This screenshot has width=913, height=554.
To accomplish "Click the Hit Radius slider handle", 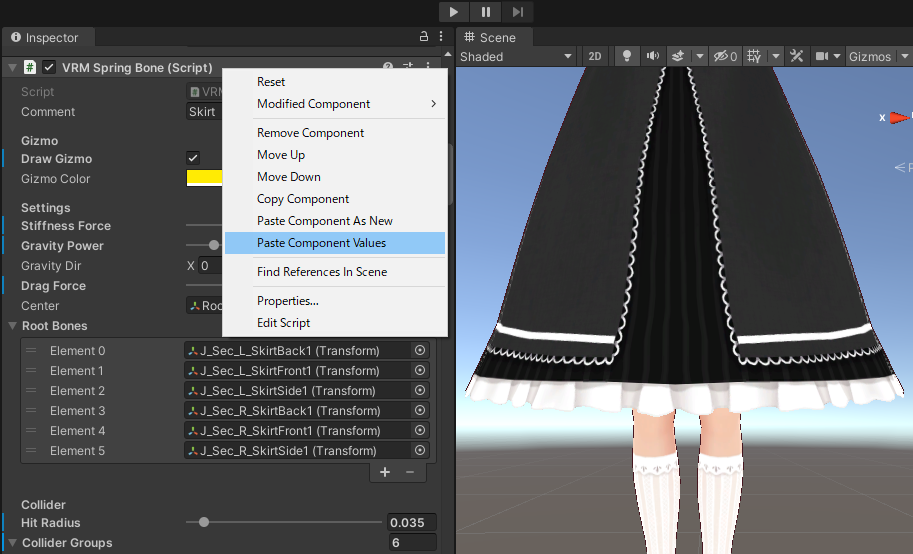I will pos(204,522).
